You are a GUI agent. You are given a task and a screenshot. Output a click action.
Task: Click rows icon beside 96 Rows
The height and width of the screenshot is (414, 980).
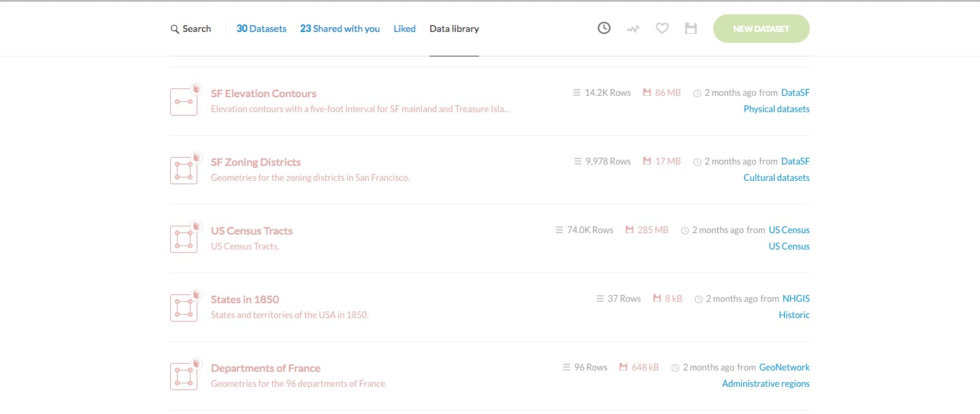pyautogui.click(x=566, y=367)
